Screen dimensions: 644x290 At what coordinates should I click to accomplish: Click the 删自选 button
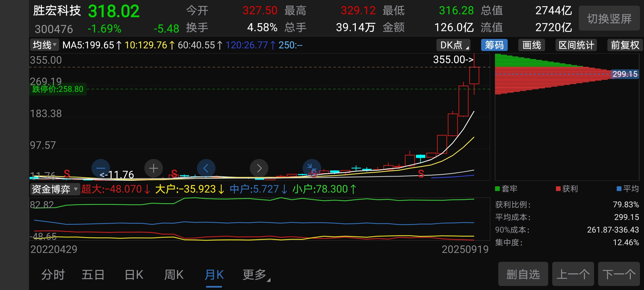tap(523, 274)
